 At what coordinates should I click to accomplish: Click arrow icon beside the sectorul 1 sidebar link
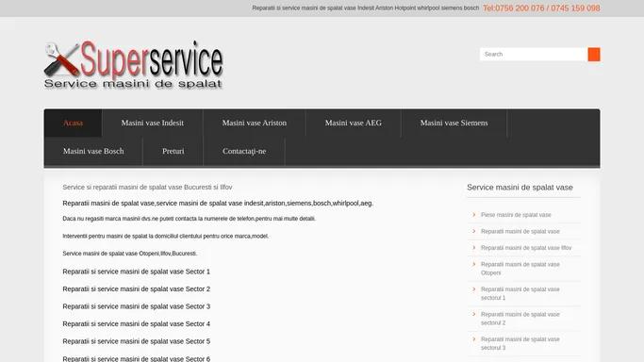point(474,289)
